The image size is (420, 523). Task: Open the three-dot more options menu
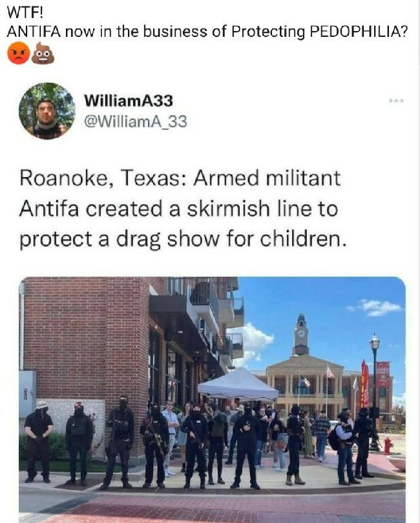pos(396,100)
